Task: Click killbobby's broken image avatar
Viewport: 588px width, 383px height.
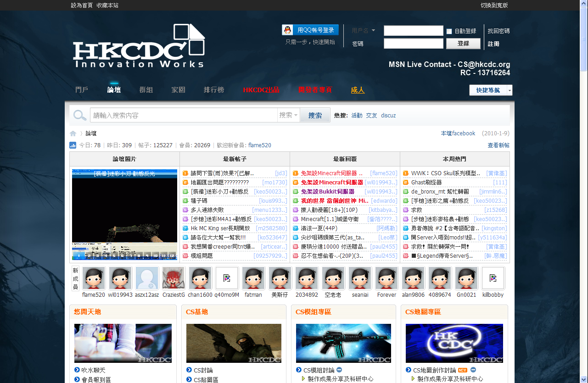Action: click(x=493, y=278)
